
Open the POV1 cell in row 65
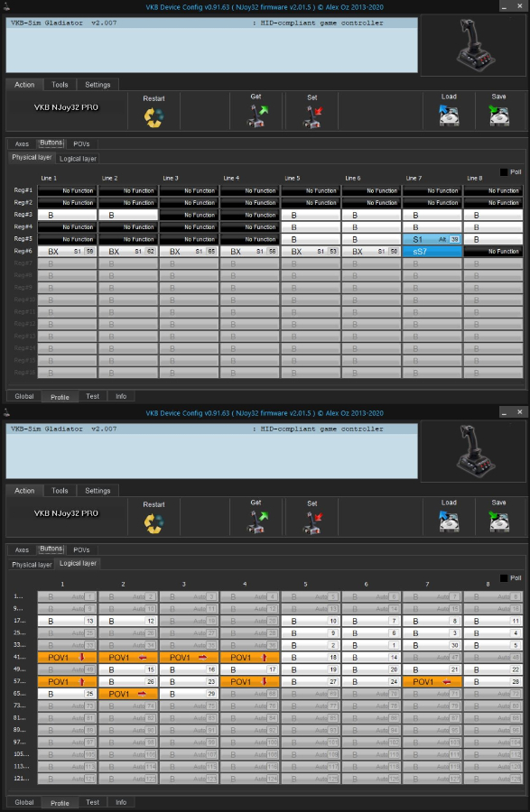[x=128, y=694]
